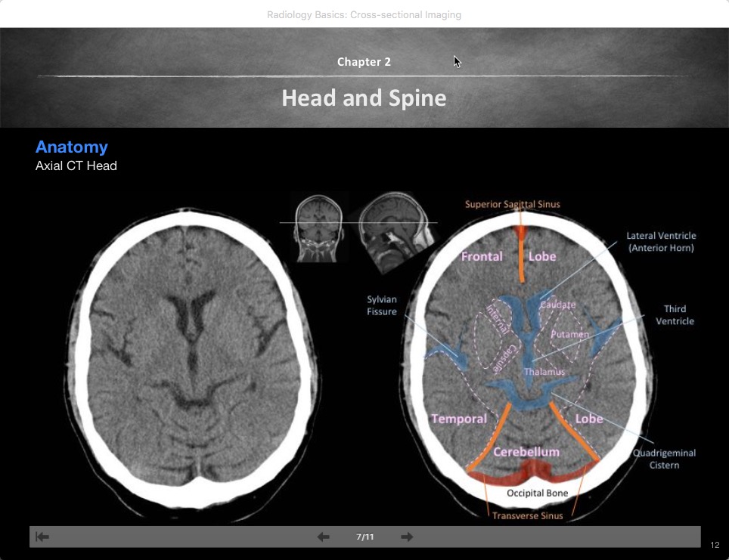
Task: Expand the Cerebellum annotation
Action: pos(525,451)
